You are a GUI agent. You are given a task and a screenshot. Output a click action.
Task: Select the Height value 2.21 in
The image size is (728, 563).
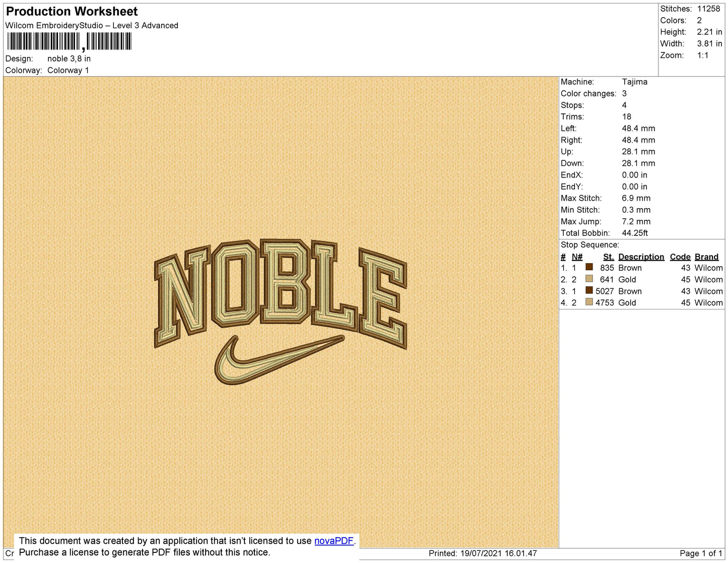[709, 32]
